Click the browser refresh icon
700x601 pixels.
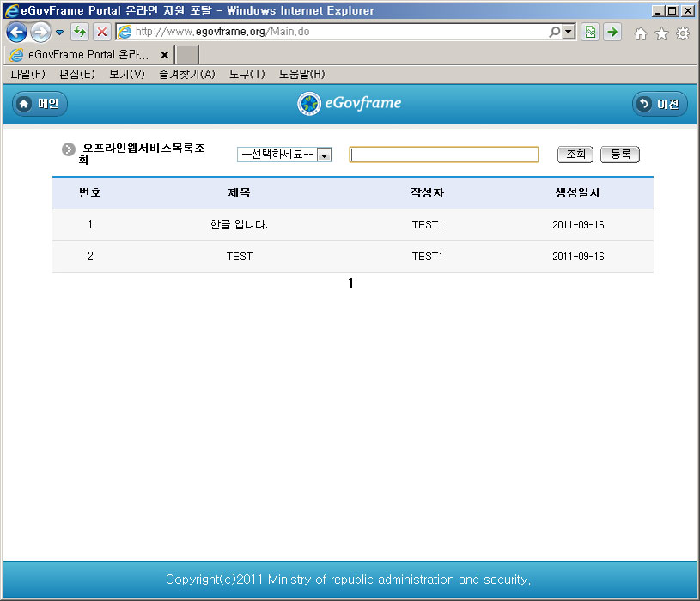pyautogui.click(x=80, y=33)
